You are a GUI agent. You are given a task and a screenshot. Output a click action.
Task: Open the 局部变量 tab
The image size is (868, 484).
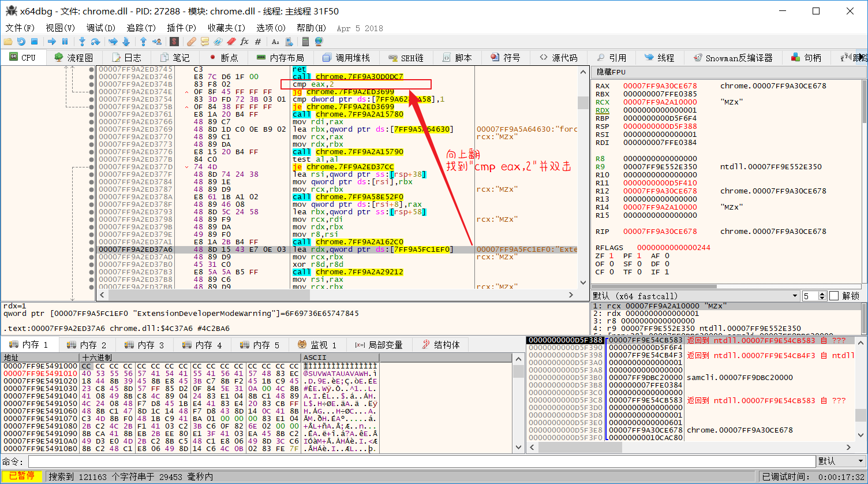(379, 345)
